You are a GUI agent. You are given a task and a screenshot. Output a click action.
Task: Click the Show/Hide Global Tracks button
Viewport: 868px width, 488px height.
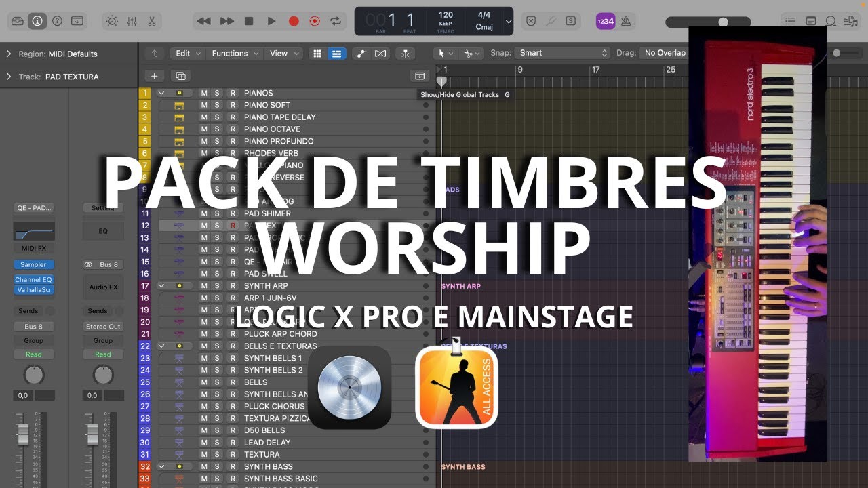pyautogui.click(x=420, y=76)
